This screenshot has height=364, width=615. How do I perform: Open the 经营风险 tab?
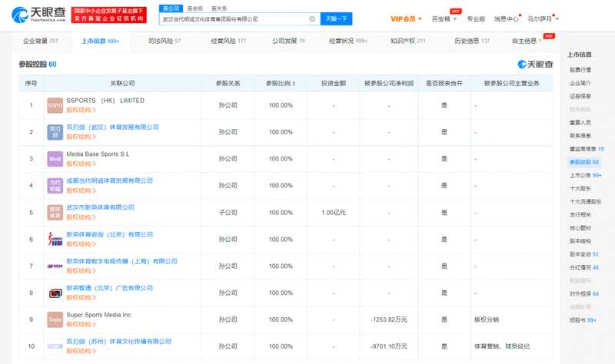click(x=228, y=41)
